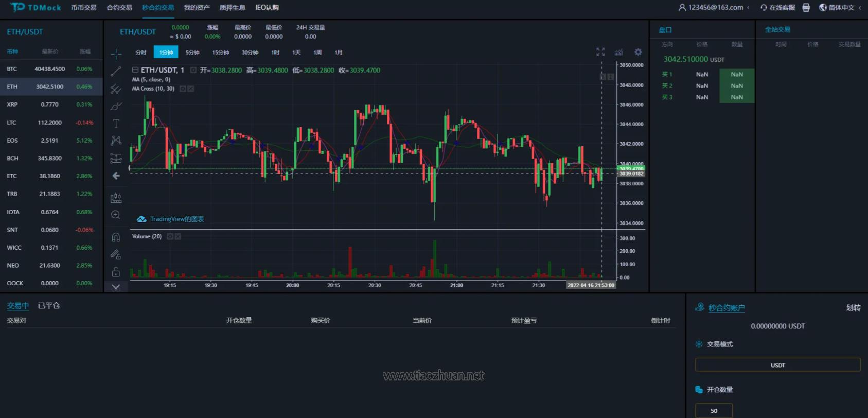This screenshot has height=418, width=868.
Task: Open chart settings gear icon
Action: 638,52
